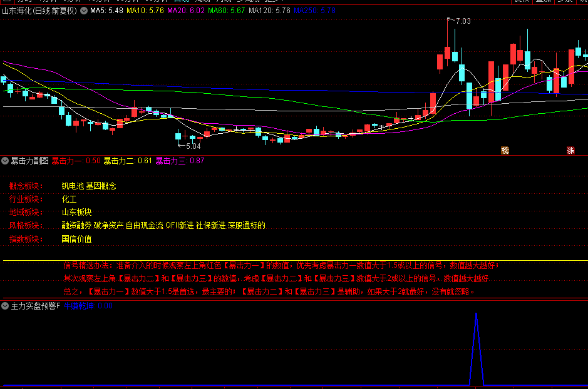
Task: Click the QFII新进 style tag
Action: tap(180, 225)
